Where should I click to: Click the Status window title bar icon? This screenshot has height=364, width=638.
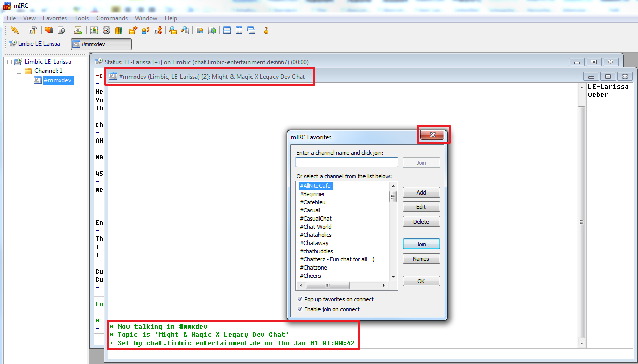99,62
